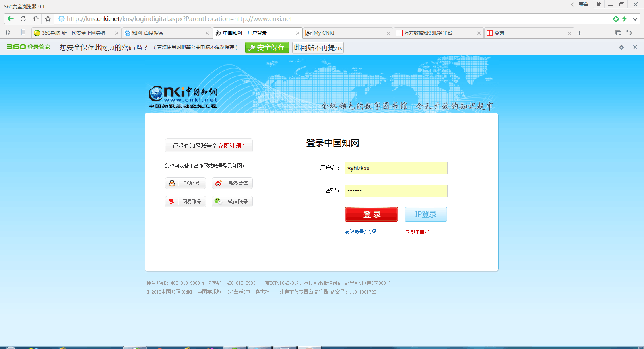Log in with 新浪微博 account
The height and width of the screenshot is (349, 644).
tap(232, 183)
